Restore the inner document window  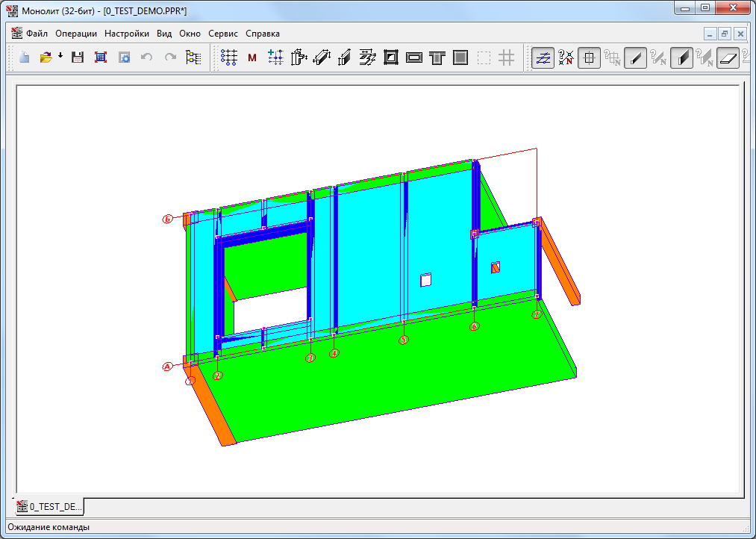725,34
